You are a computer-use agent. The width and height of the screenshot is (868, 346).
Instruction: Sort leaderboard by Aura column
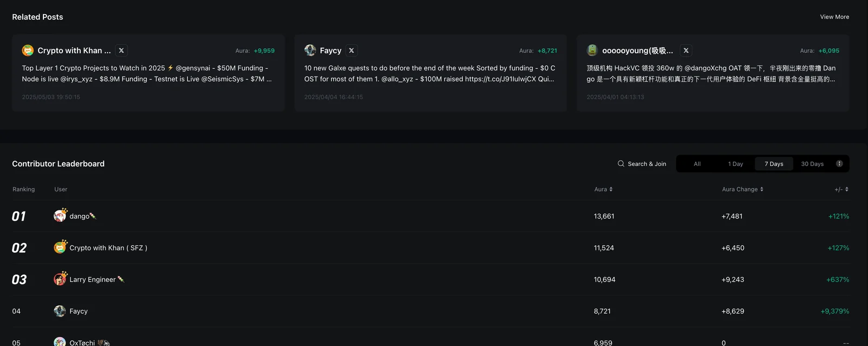point(603,189)
